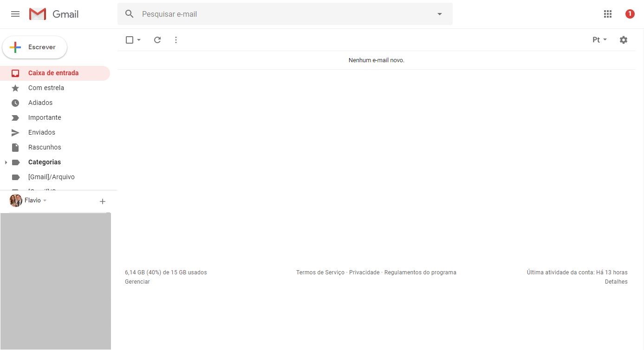Select the Importante label
The height and width of the screenshot is (350, 644).
tap(45, 117)
